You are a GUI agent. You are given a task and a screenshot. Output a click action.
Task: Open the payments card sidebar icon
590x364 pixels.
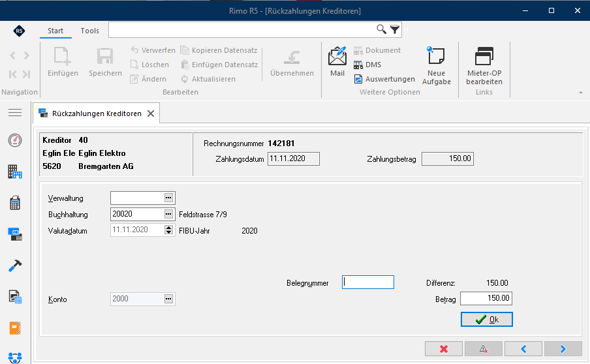[x=15, y=234]
